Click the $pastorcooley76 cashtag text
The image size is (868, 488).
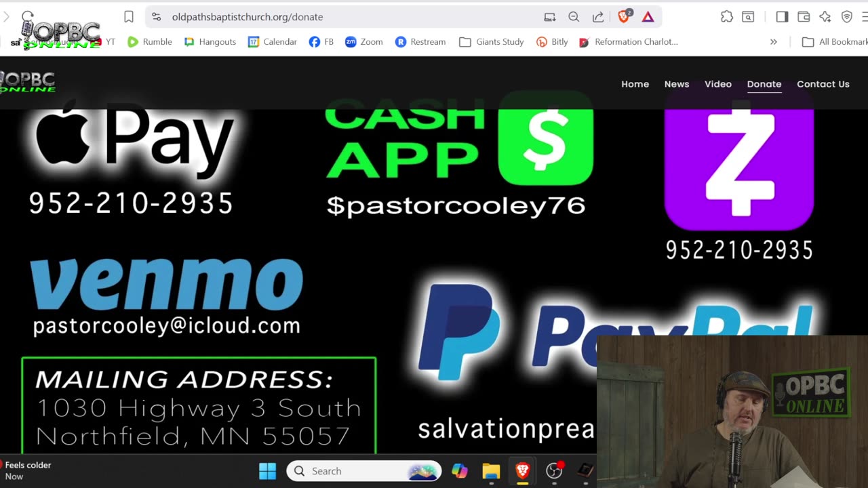(x=456, y=206)
